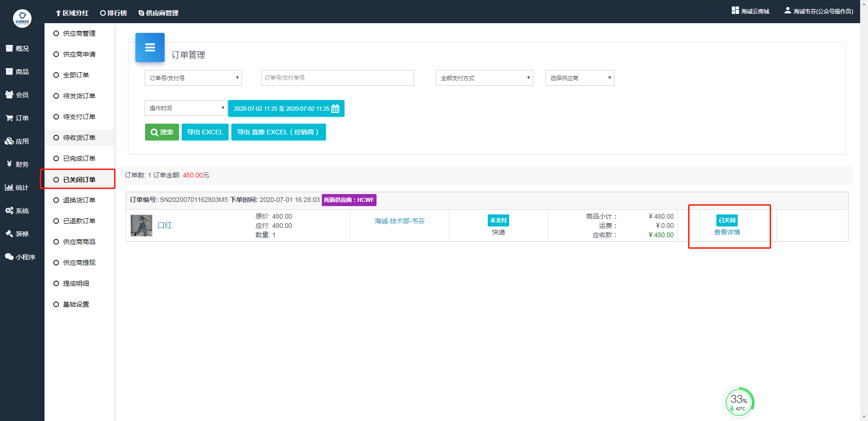Viewport: 868px width, 421px height.
Task: Select the 已关闭订单 submenu item
Action: point(79,180)
